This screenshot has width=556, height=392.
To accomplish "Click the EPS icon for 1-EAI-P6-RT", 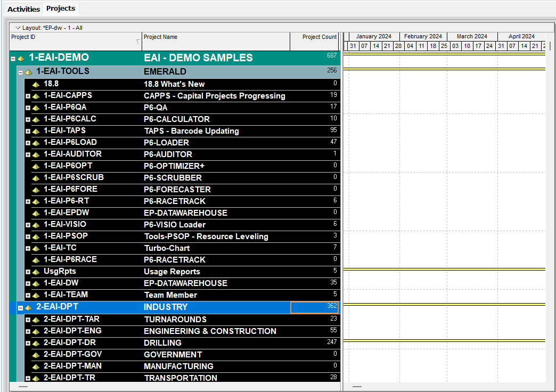I will pos(36,201).
